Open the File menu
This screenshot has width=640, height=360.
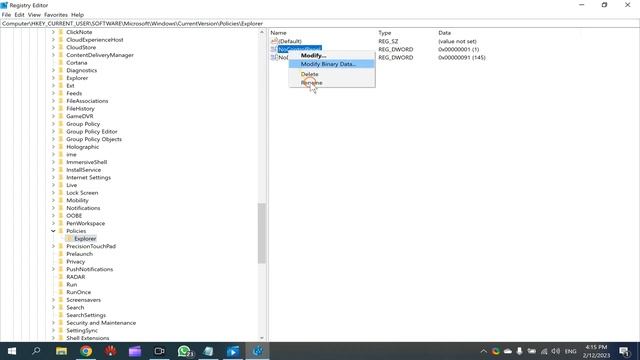(x=6, y=15)
